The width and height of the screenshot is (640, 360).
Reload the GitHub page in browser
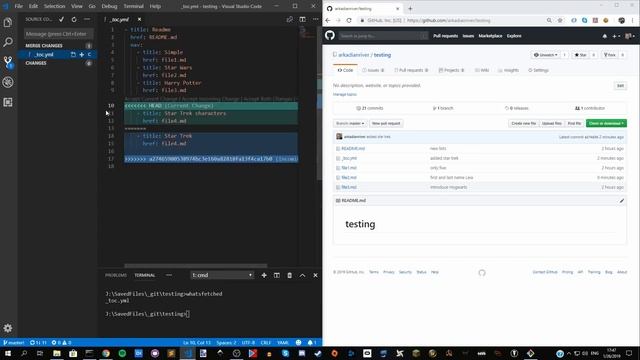point(349,20)
